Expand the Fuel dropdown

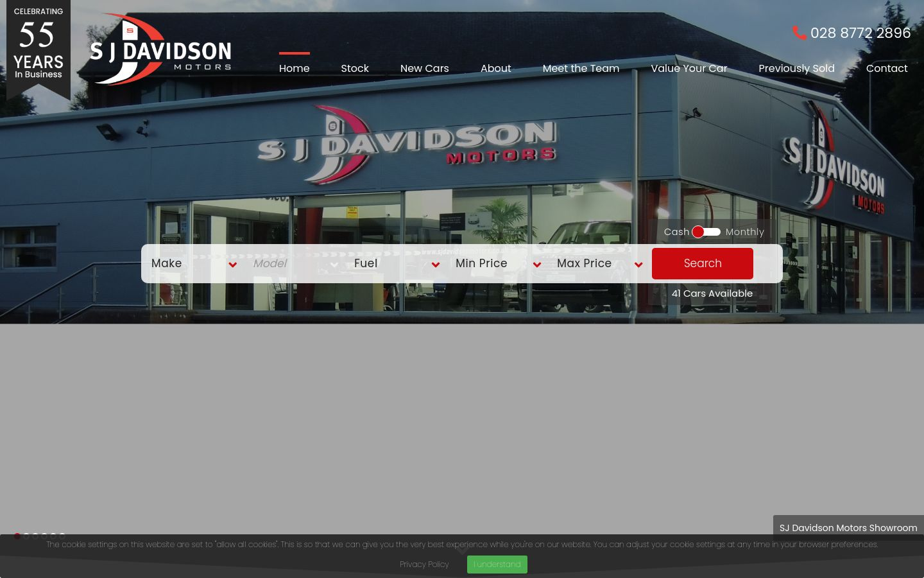397,263
